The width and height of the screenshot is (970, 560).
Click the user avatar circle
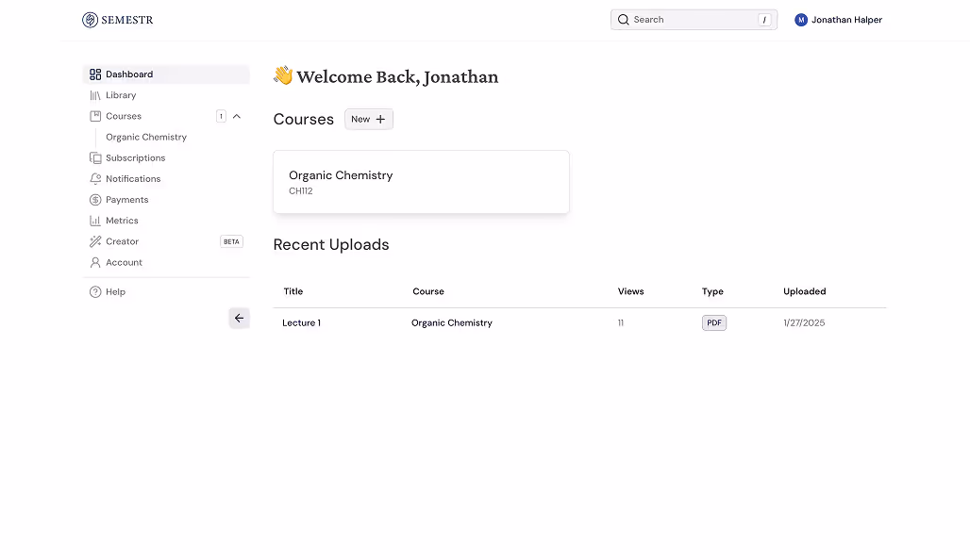tap(801, 20)
